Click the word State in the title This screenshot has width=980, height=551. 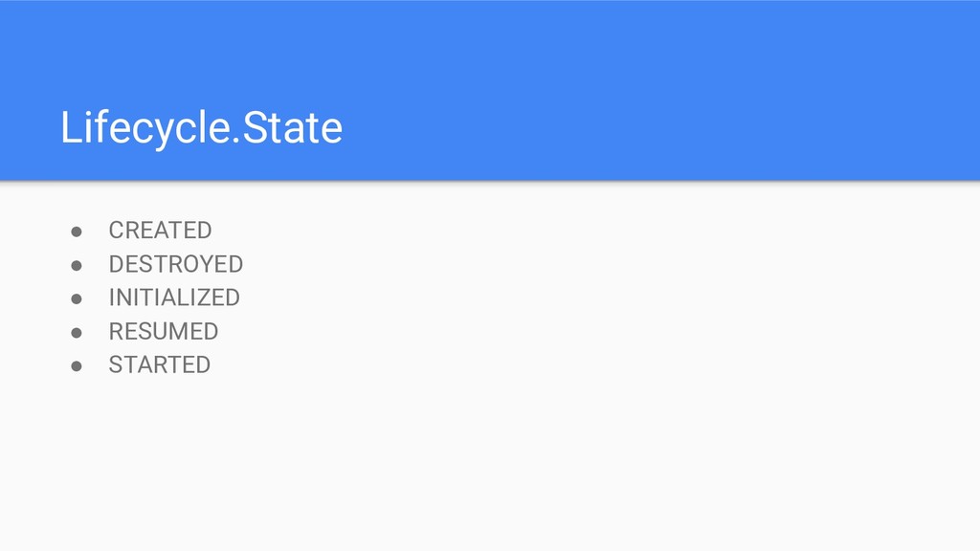point(292,127)
